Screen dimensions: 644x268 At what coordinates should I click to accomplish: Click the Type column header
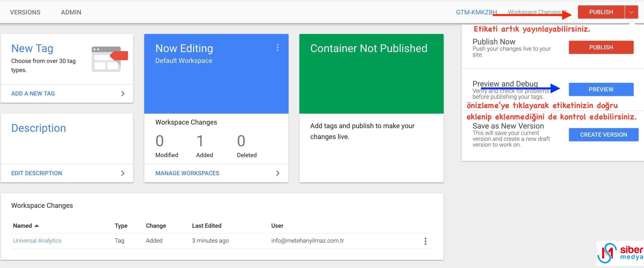121,226
